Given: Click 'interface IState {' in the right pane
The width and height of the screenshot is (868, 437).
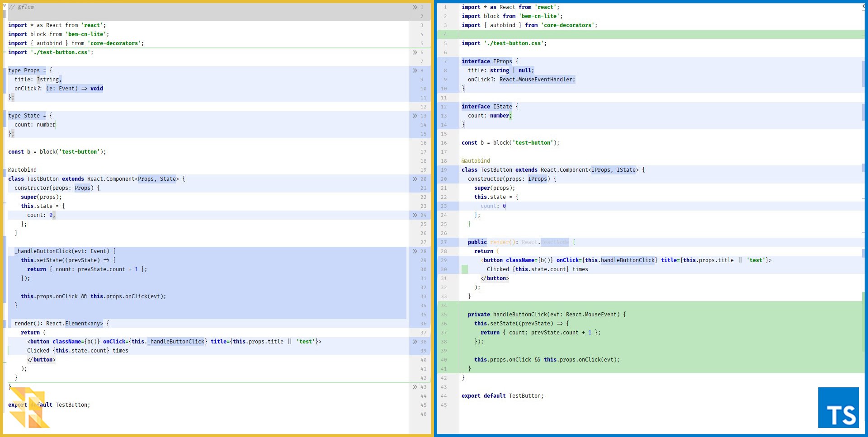Looking at the screenshot, I should pos(490,107).
